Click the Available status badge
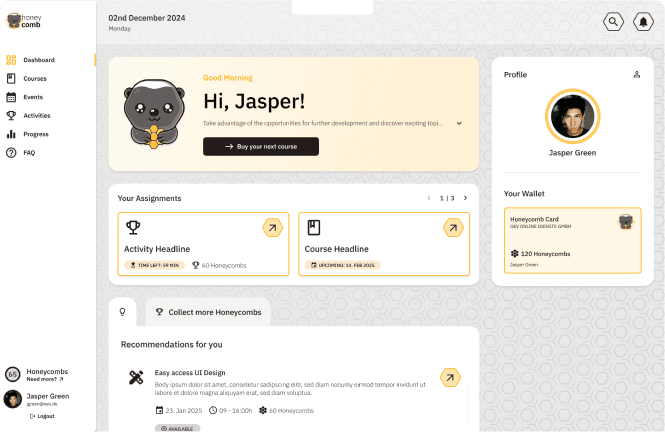The width and height of the screenshot is (665, 432). point(177,429)
